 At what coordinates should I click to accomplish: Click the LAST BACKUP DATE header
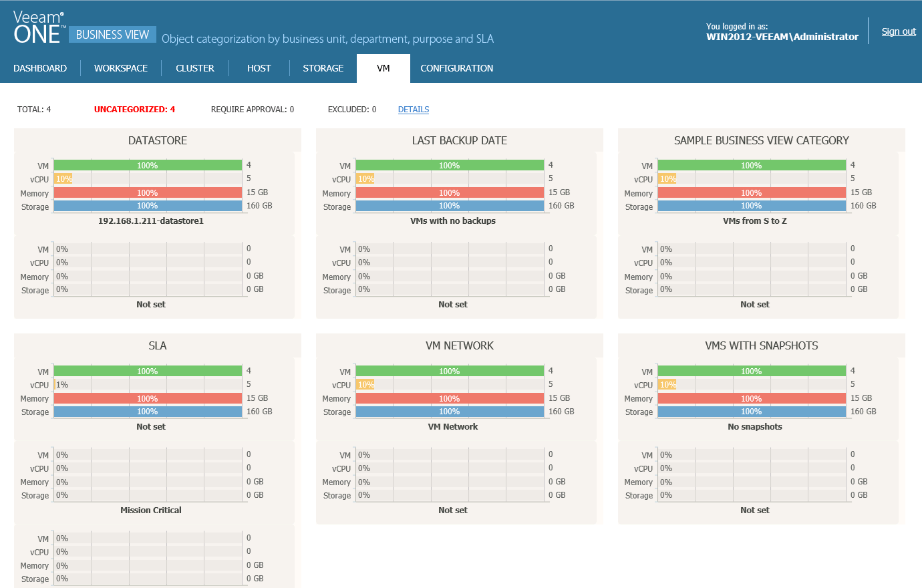pyautogui.click(x=460, y=140)
